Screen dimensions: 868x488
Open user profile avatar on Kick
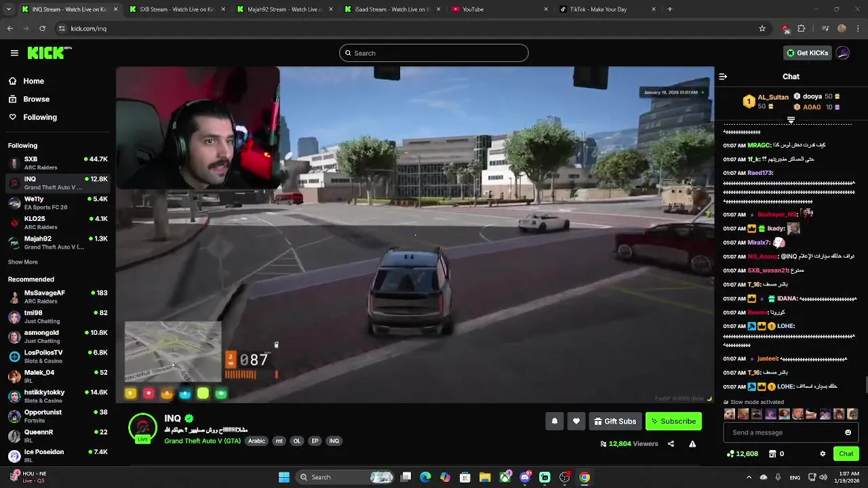tap(843, 53)
